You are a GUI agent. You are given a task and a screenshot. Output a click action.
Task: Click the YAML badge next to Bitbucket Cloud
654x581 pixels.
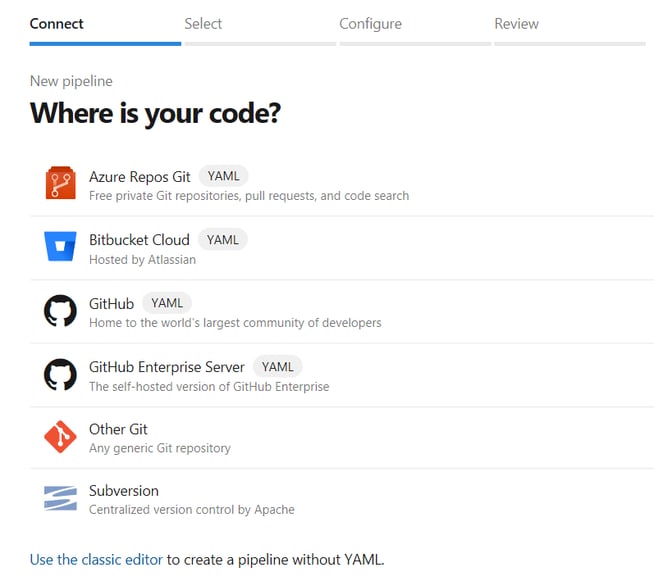click(x=222, y=240)
